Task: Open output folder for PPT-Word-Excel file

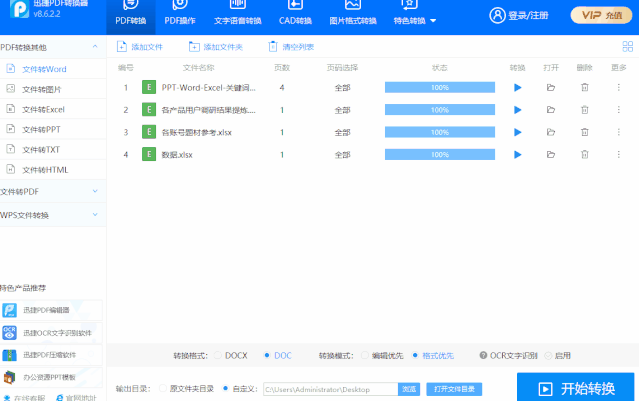Action: point(551,88)
